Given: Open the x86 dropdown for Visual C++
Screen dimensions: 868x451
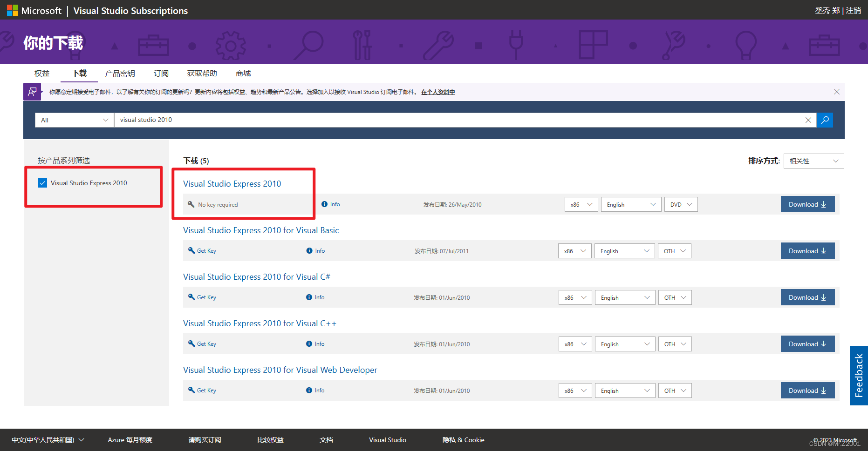Looking at the screenshot, I should pos(575,344).
